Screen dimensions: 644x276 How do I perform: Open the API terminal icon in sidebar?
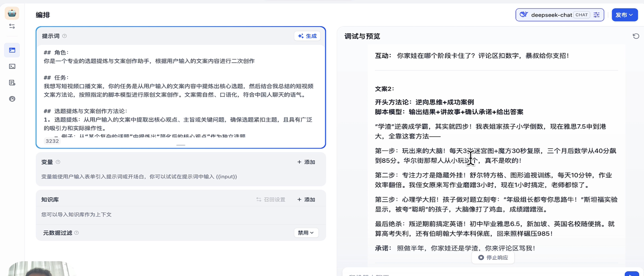click(12, 66)
